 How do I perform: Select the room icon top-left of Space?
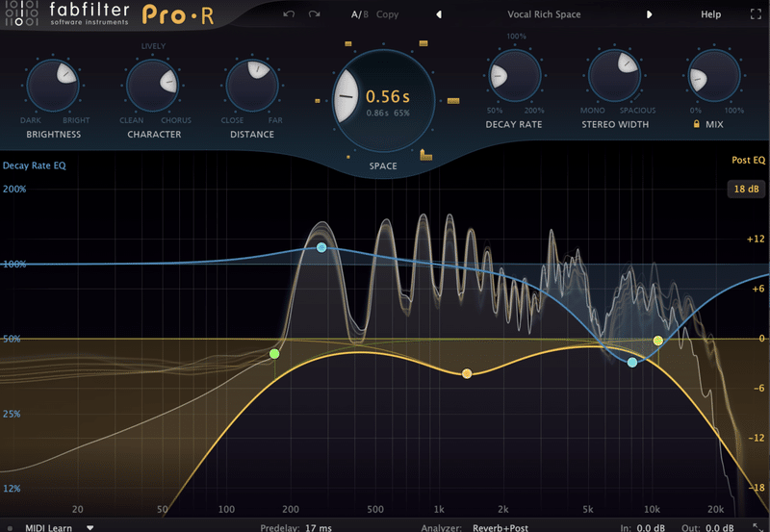[x=348, y=43]
